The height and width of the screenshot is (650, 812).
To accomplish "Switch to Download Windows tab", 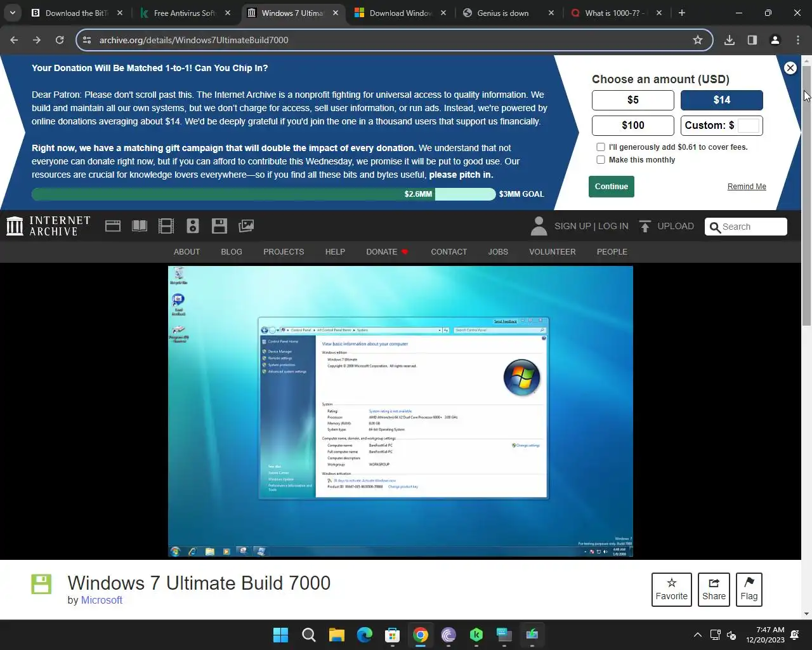I will pos(401,13).
